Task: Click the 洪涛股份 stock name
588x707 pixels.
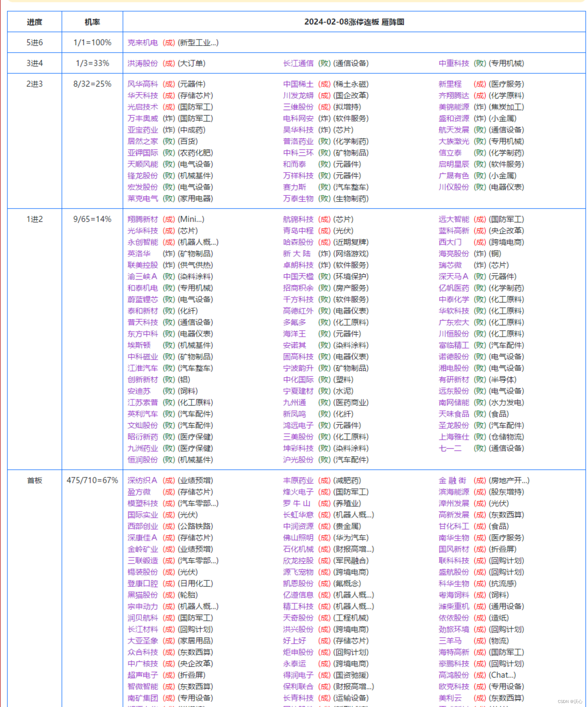Action: (x=142, y=63)
